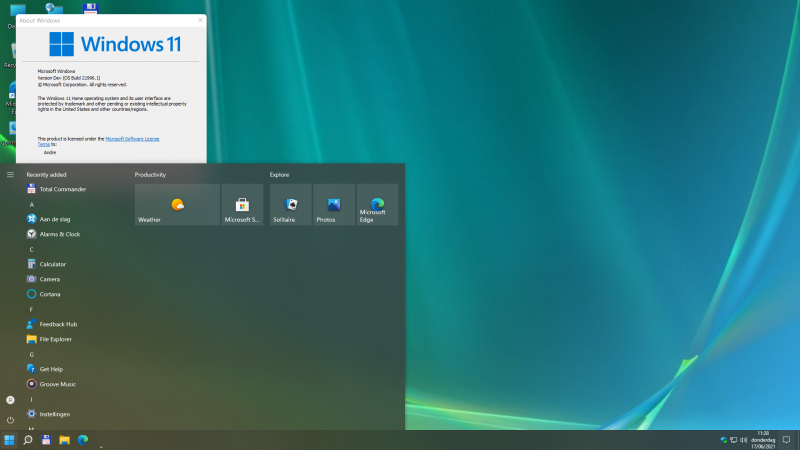This screenshot has height=450, width=800.
Task: Open the volume control in system tray
Action: [x=745, y=440]
